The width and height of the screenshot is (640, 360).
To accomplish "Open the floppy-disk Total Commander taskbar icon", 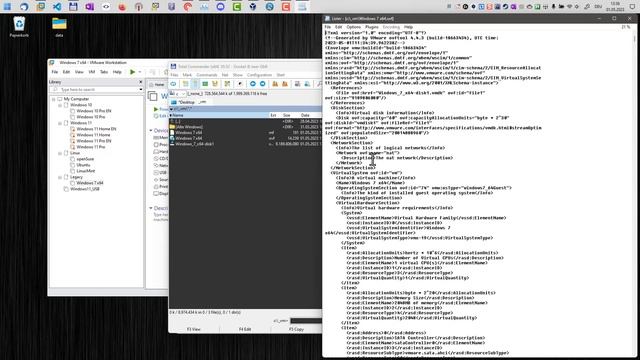I will pos(73,7).
